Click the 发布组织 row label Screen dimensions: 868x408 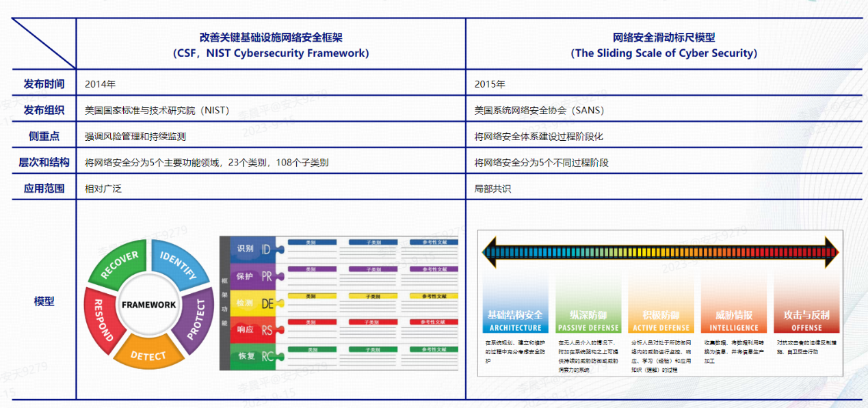pos(44,110)
